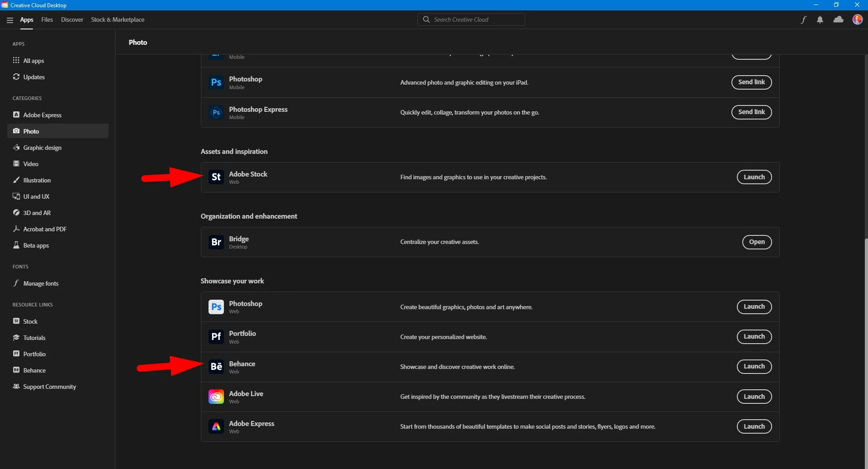Check cloud sync status icon
This screenshot has width=868, height=469.
coord(838,19)
